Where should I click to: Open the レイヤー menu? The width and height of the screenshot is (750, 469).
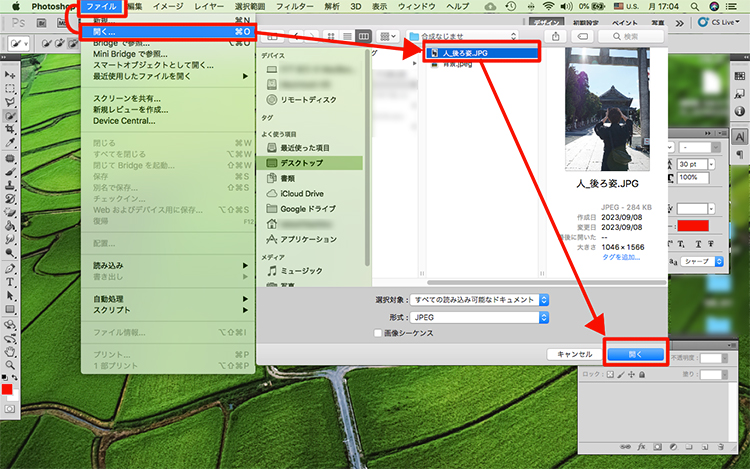click(209, 7)
